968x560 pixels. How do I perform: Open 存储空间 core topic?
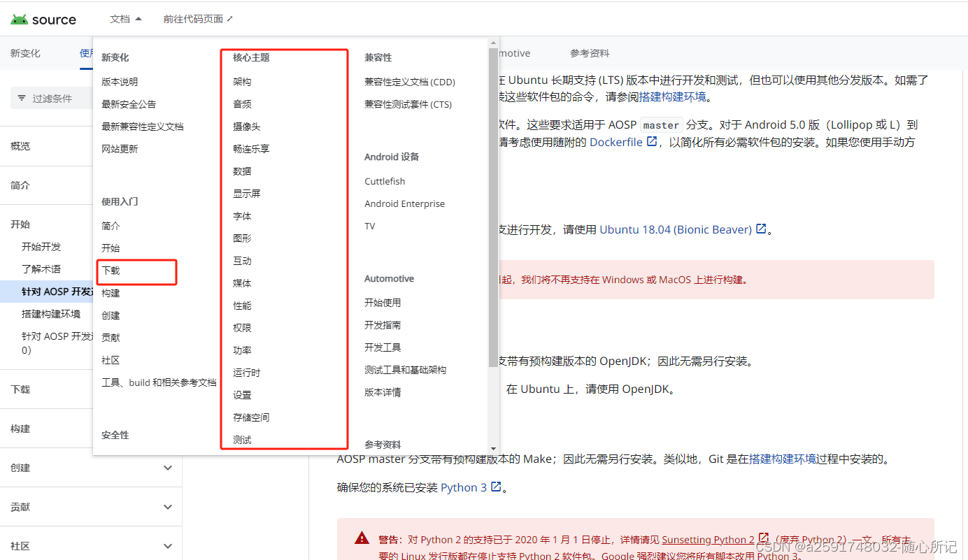[251, 417]
